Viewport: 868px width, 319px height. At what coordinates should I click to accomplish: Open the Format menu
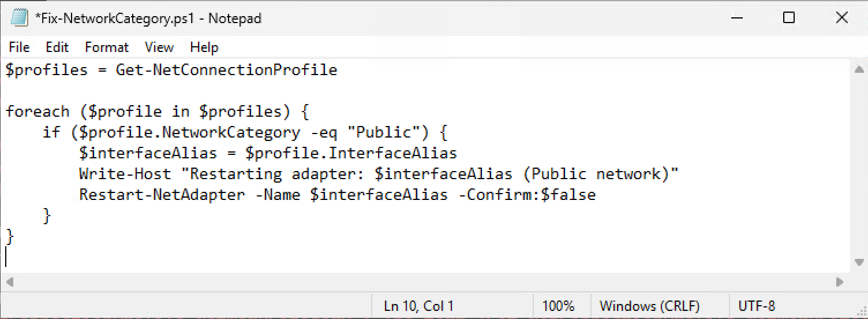tap(107, 47)
